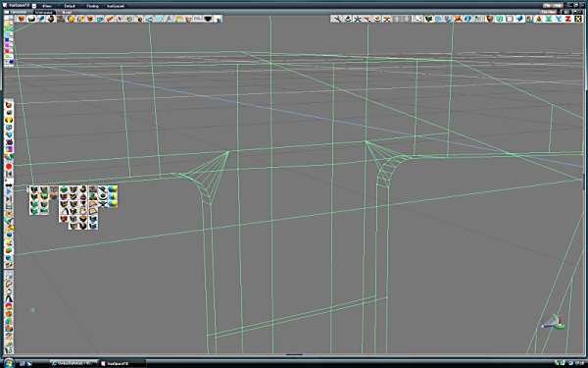Open the Default layout menu
The width and height of the screenshot is (588, 368).
(x=70, y=6)
